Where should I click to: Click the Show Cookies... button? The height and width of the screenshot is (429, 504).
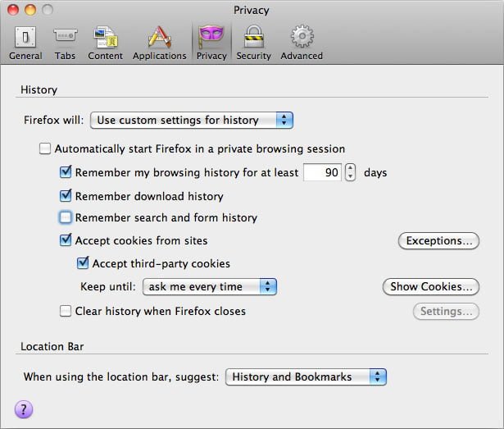coord(430,287)
